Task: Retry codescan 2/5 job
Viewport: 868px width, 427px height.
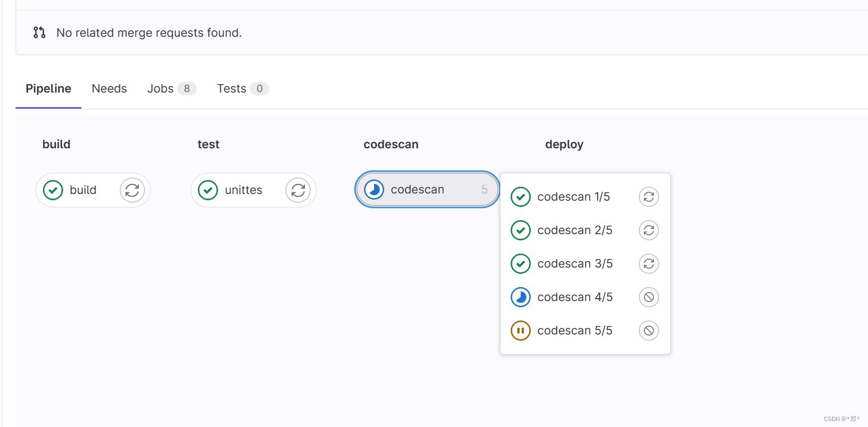Action: click(648, 230)
